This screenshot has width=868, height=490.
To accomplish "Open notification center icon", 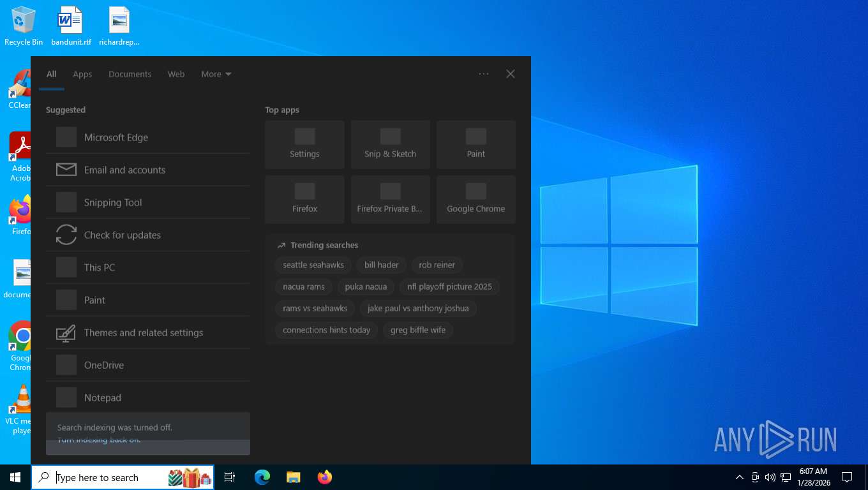I will (x=847, y=477).
